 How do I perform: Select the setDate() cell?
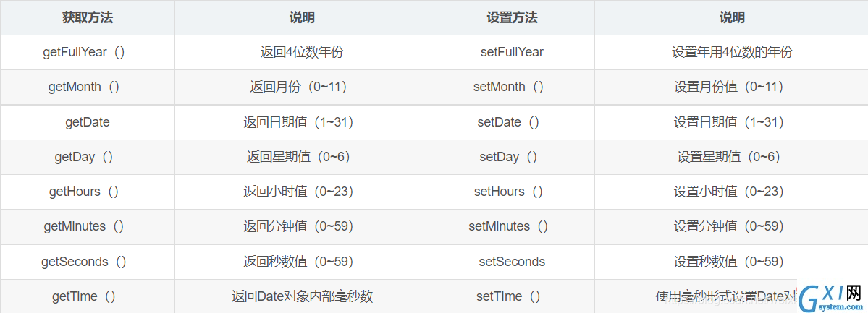coord(512,122)
